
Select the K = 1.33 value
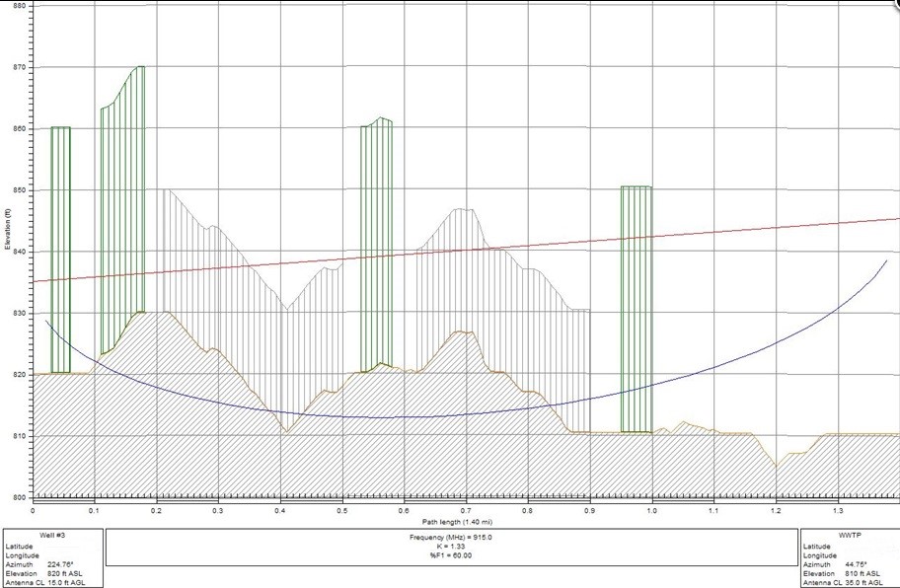(451, 547)
